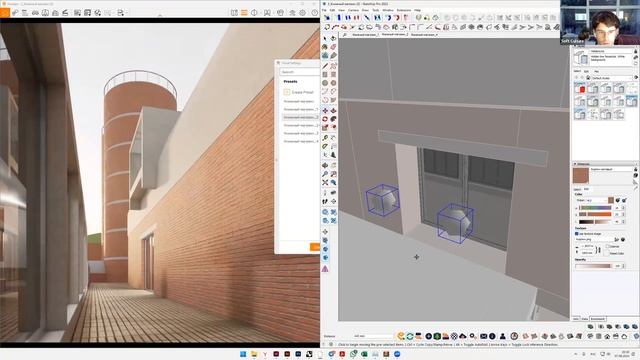Image resolution: width=640 pixels, height=360 pixels.
Task: Adjust the Opacity value stepper
Action: point(623,266)
